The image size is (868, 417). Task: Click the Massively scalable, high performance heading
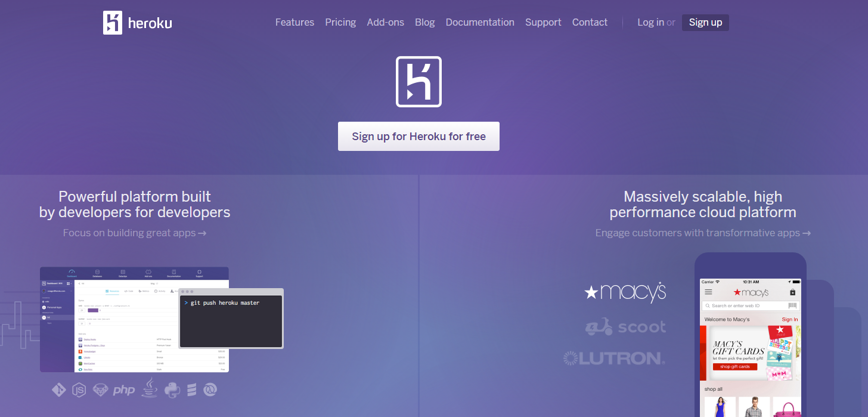click(x=703, y=204)
